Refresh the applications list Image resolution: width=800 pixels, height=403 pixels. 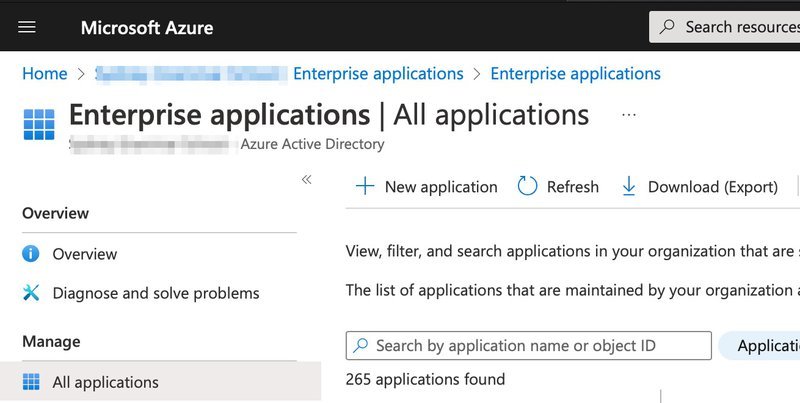[558, 187]
